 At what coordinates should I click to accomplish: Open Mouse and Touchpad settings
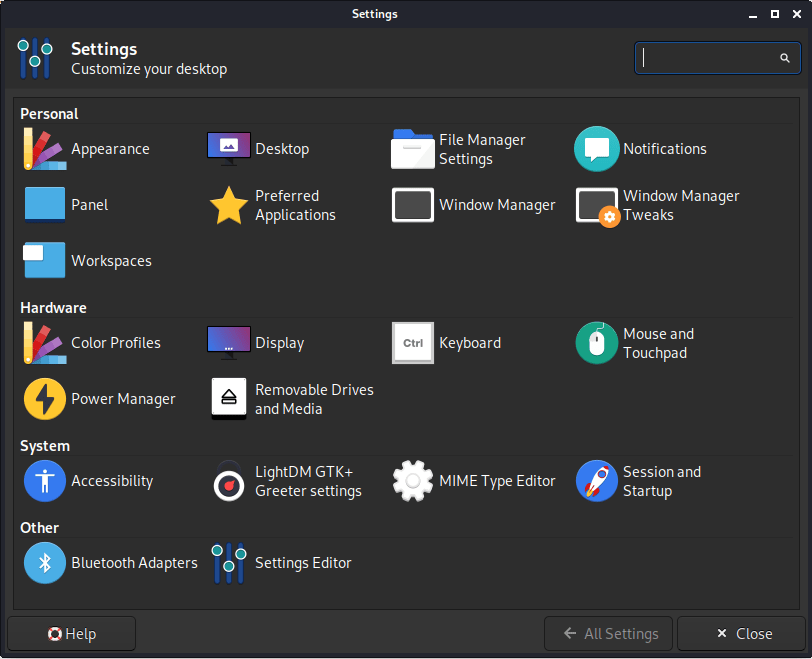(597, 343)
